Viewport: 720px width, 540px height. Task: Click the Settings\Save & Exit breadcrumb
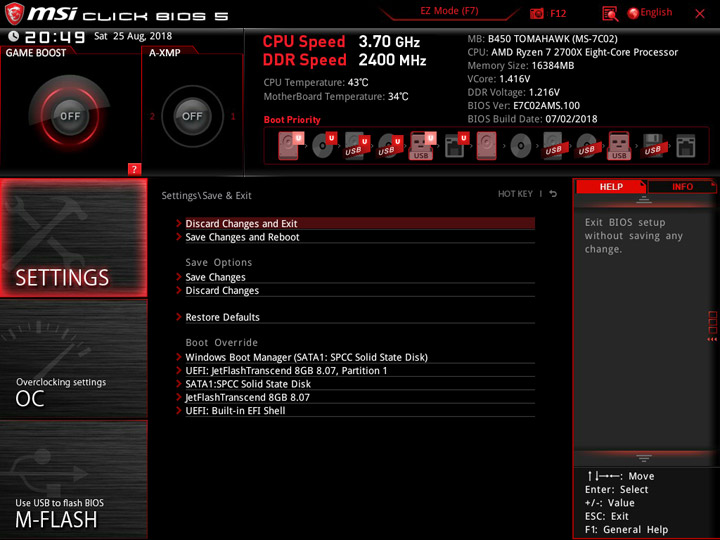tap(206, 196)
